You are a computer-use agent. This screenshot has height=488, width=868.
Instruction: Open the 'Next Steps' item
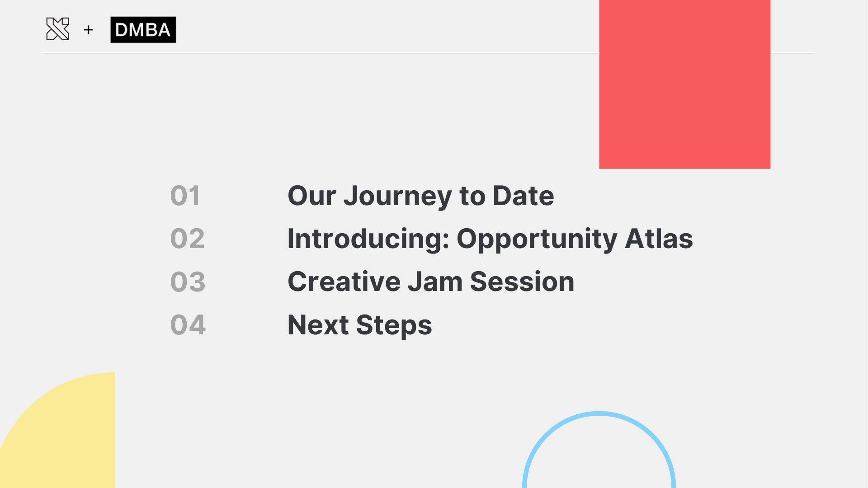point(359,325)
